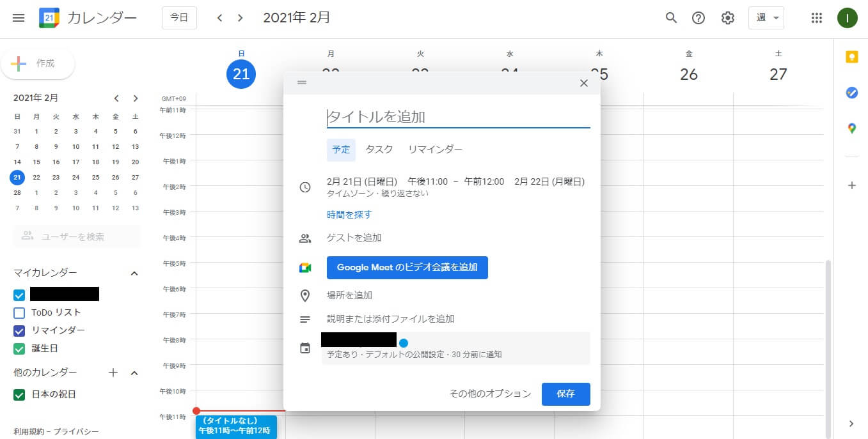Open Google Keep from side panel
The height and width of the screenshot is (439, 868).
[x=851, y=57]
